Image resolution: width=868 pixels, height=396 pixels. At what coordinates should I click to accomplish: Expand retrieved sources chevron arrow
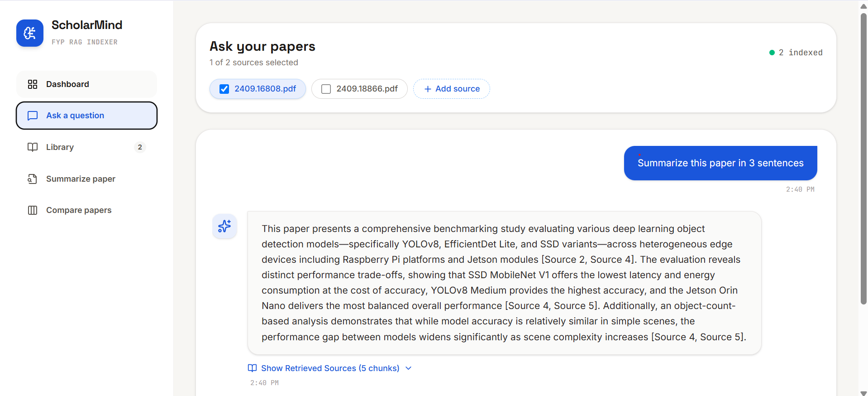coord(409,368)
